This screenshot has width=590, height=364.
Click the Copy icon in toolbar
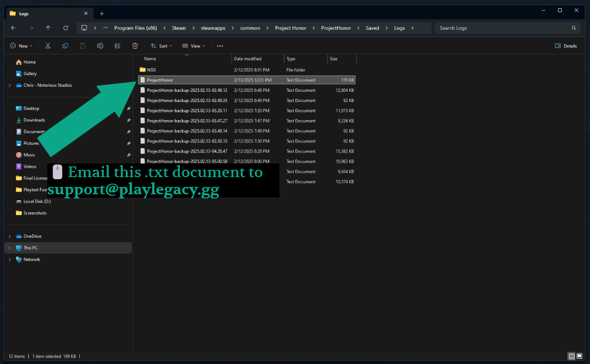point(65,46)
